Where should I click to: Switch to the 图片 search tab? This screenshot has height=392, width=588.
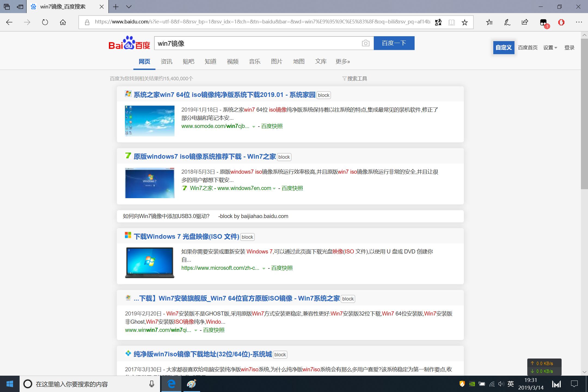pos(276,62)
